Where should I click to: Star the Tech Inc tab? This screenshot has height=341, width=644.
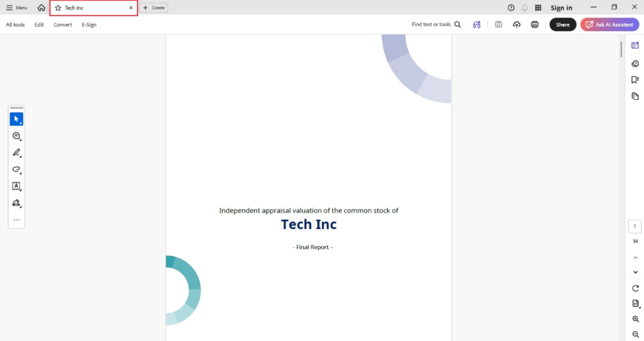tap(58, 8)
